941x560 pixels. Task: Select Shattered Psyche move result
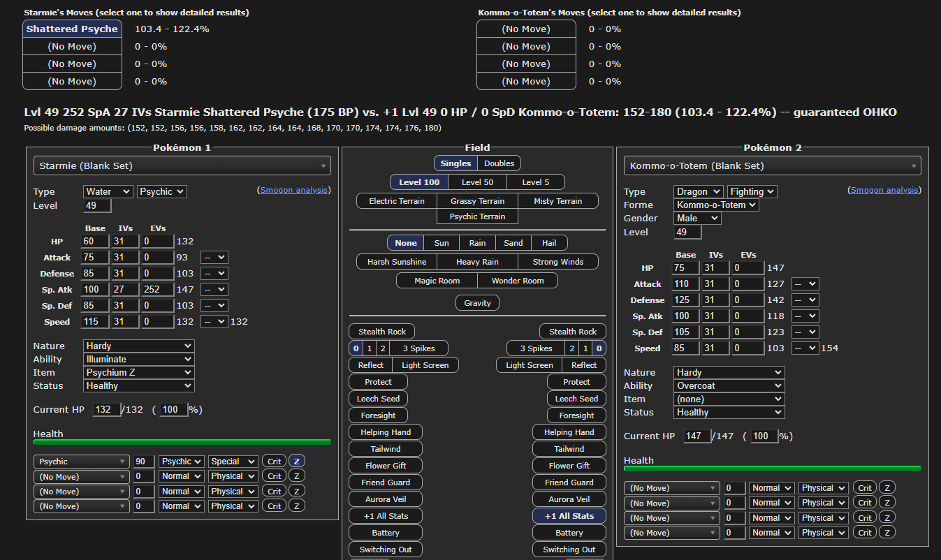point(72,29)
